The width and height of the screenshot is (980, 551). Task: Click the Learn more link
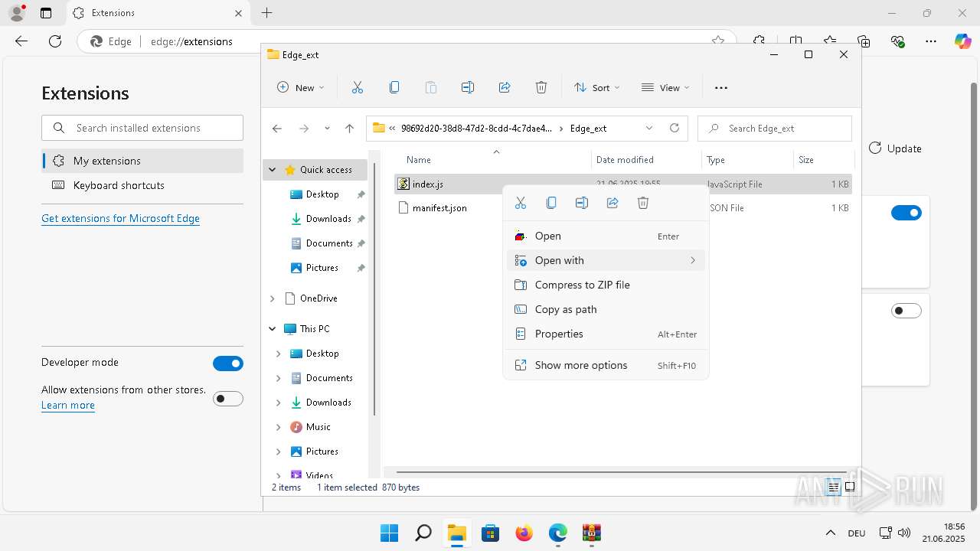tap(68, 406)
